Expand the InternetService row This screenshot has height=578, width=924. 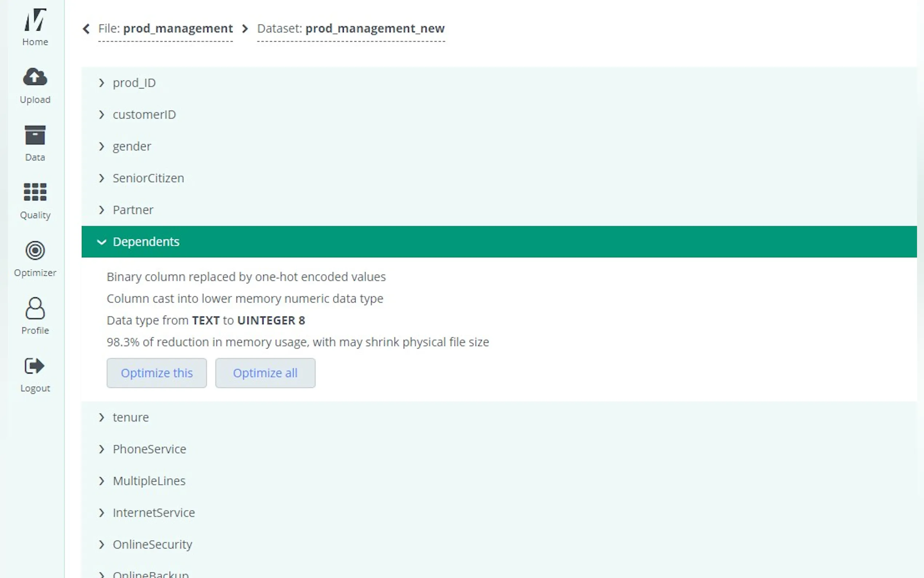coord(153,512)
